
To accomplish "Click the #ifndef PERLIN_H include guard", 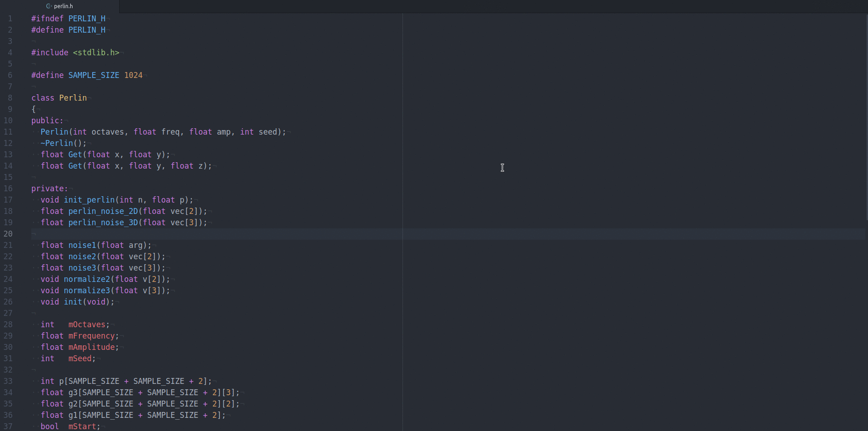I will [x=68, y=18].
